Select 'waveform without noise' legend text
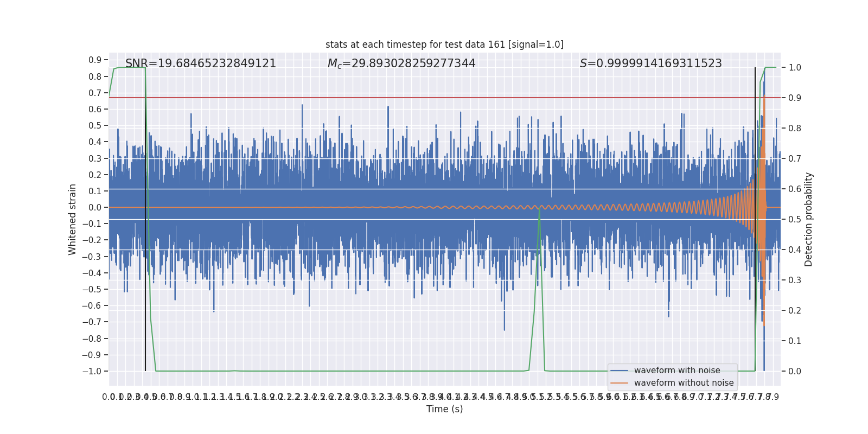Screen dimensions: 868x434 [684, 383]
